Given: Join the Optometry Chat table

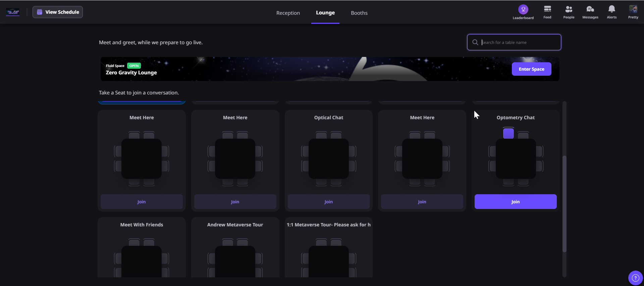Looking at the screenshot, I should coord(516,202).
